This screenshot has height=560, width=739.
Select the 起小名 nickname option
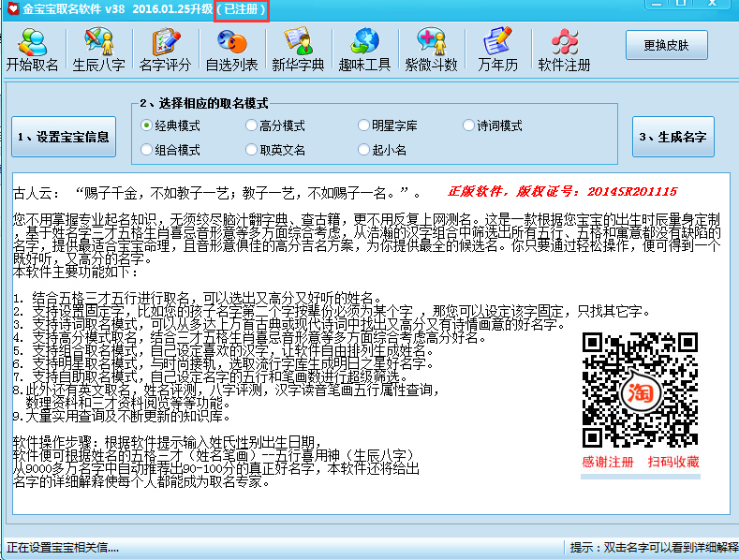[364, 150]
